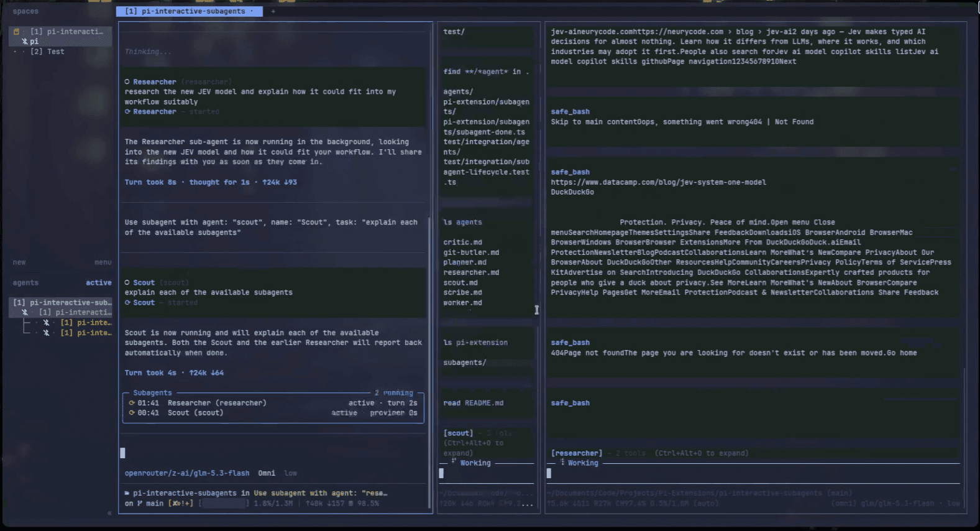The width and height of the screenshot is (980, 531).
Task: Click the pin icon next to pi
Action: [25, 42]
